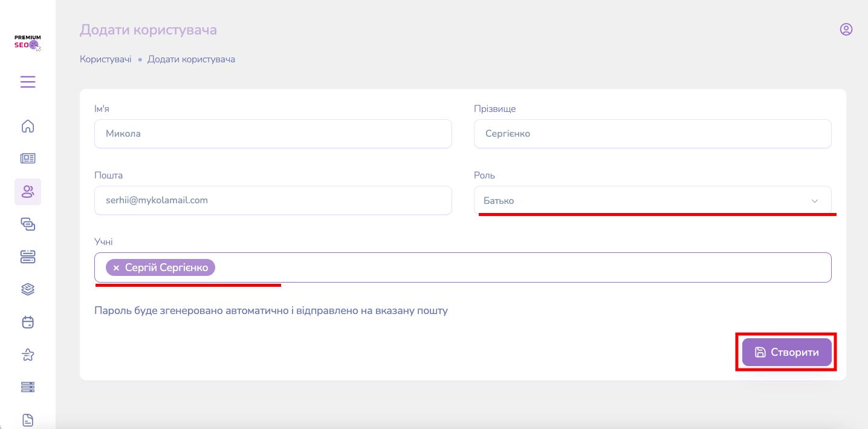The image size is (868, 429).
Task: Click the hamburger menu icon in sidebar
Action: coord(28,82)
